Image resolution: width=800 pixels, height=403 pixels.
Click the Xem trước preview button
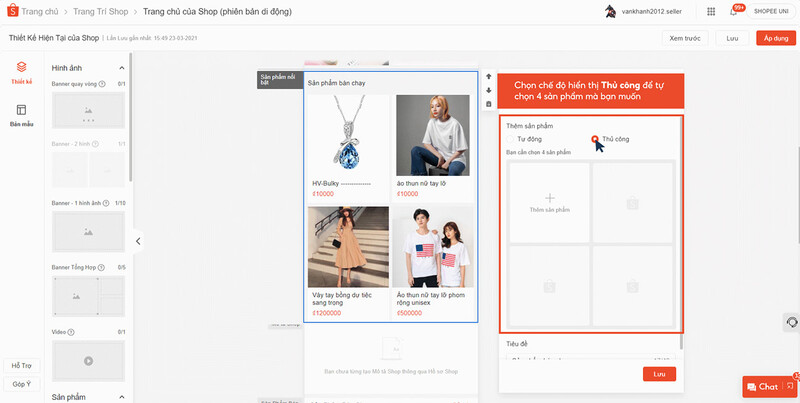pyautogui.click(x=683, y=38)
